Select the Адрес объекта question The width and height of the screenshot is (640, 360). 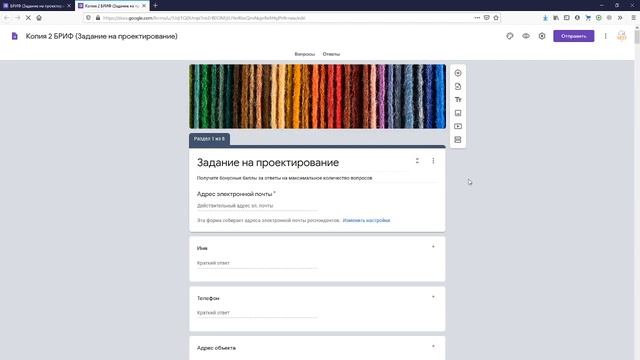317,348
